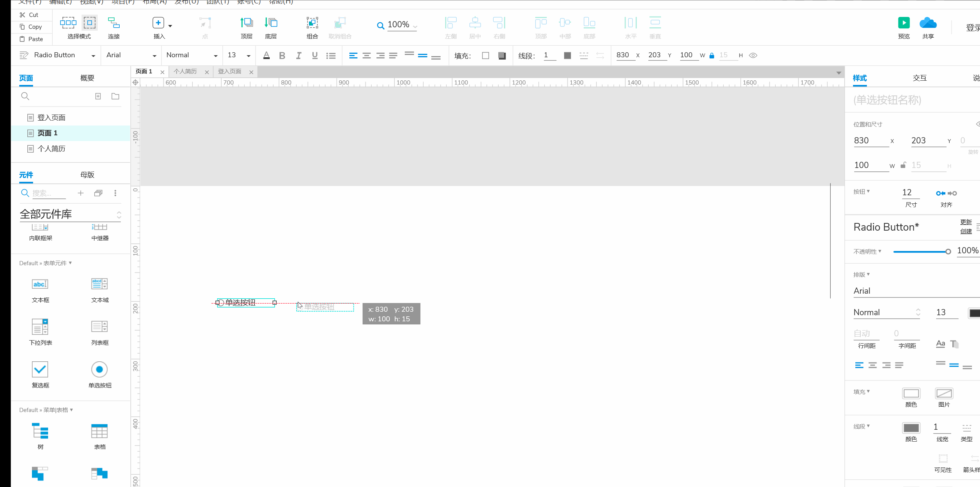Close the 页面 1 canvas tab
This screenshot has height=487, width=980.
[x=162, y=72]
